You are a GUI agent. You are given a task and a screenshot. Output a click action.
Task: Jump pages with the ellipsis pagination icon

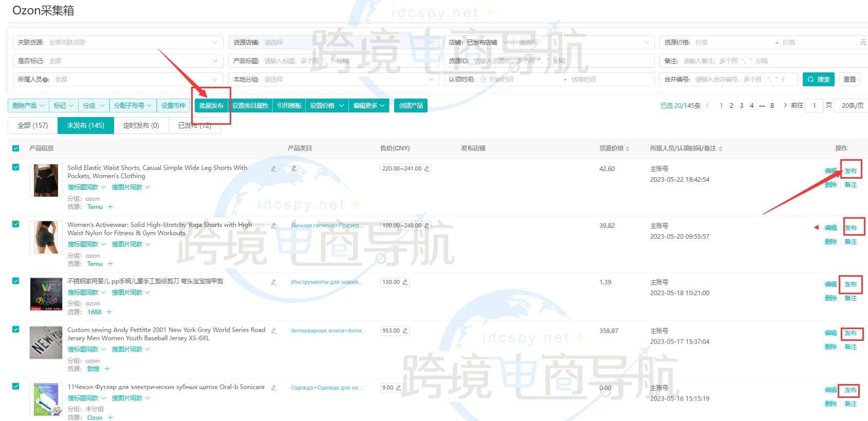click(x=762, y=106)
